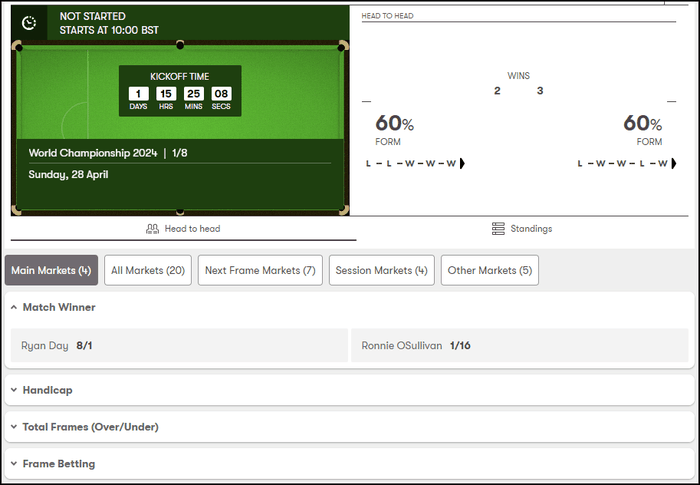Viewport: 700px width, 485px height.
Task: Click the Head to head people icon
Action: [x=152, y=229]
